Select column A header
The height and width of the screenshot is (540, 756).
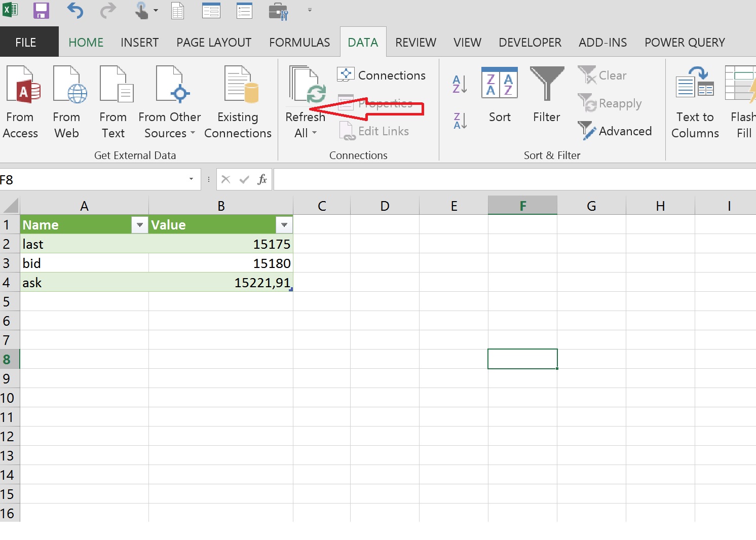tap(84, 206)
